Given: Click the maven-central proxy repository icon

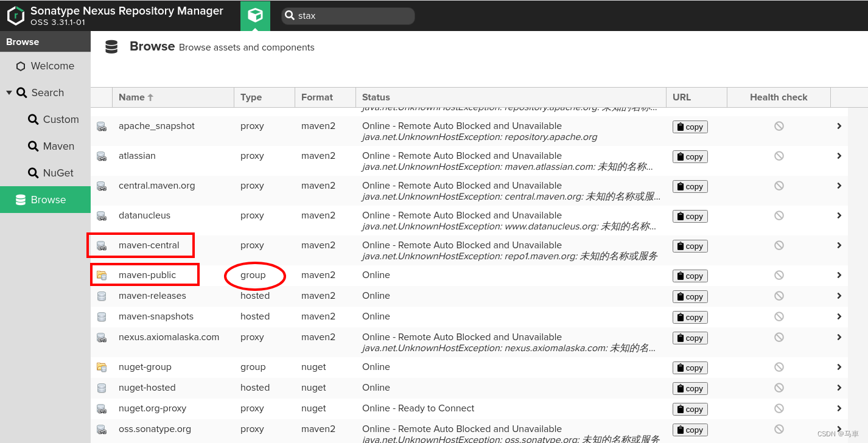Looking at the screenshot, I should (101, 245).
